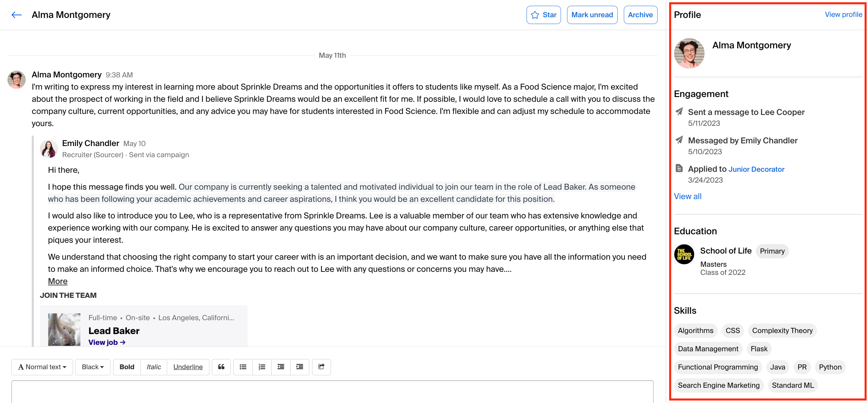868x403 pixels.
Task: Click the Lead Baker job thumbnail image
Action: pos(64,330)
